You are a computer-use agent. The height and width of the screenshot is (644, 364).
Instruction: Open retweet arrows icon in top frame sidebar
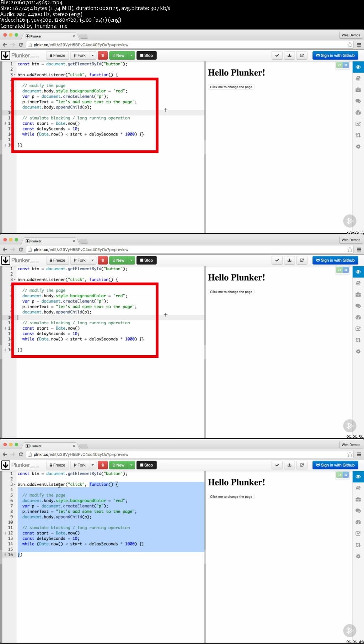click(358, 135)
